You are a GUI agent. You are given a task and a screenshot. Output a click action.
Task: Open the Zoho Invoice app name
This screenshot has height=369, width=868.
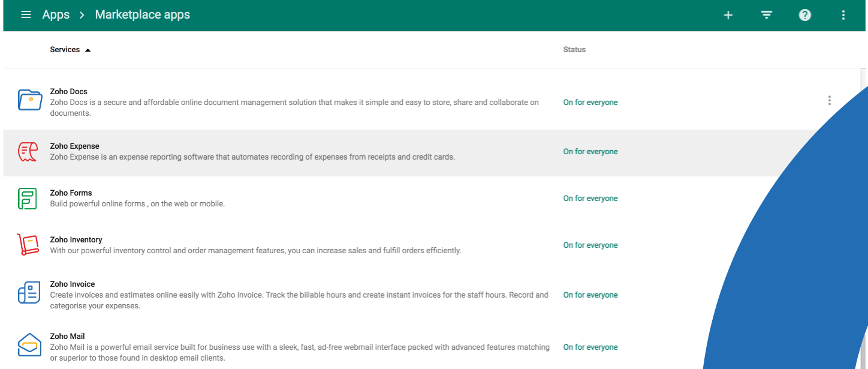tap(73, 284)
